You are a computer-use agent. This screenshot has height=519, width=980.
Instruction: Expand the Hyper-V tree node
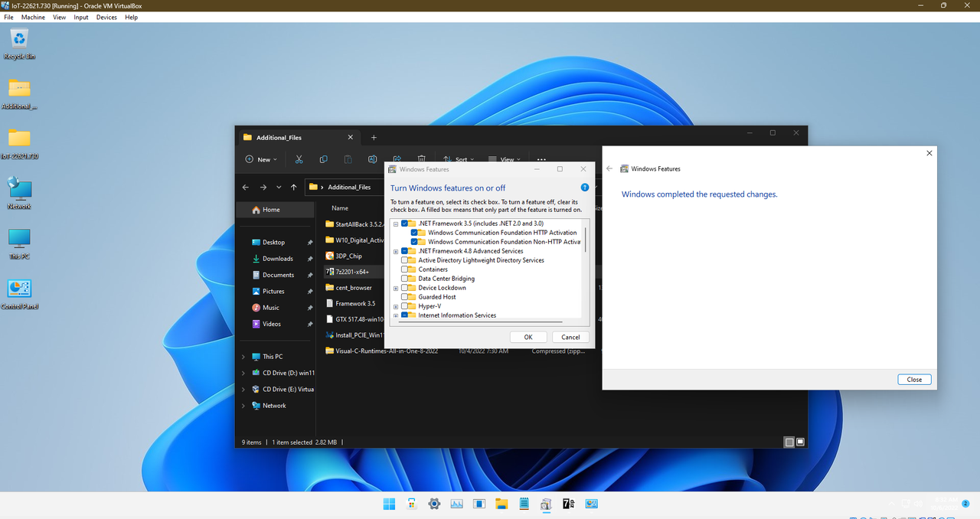pos(396,306)
